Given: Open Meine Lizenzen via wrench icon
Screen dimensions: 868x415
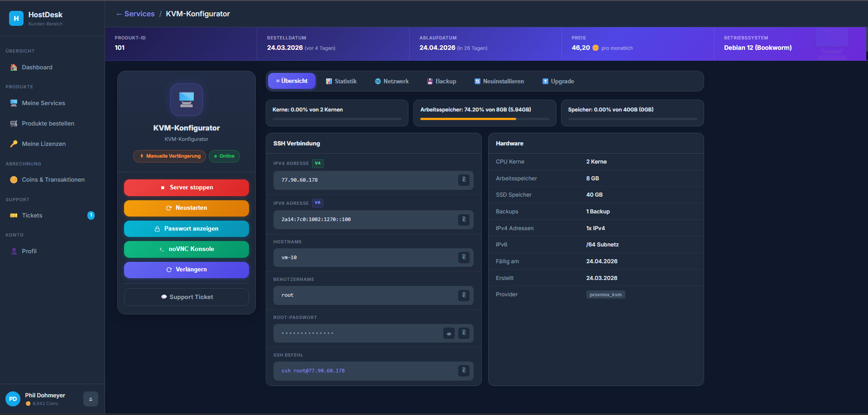Looking at the screenshot, I should click(14, 144).
